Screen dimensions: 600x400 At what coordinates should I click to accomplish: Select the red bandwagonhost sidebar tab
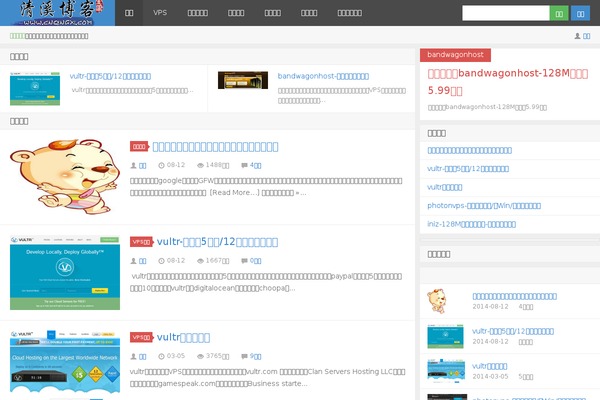pyautogui.click(x=455, y=55)
